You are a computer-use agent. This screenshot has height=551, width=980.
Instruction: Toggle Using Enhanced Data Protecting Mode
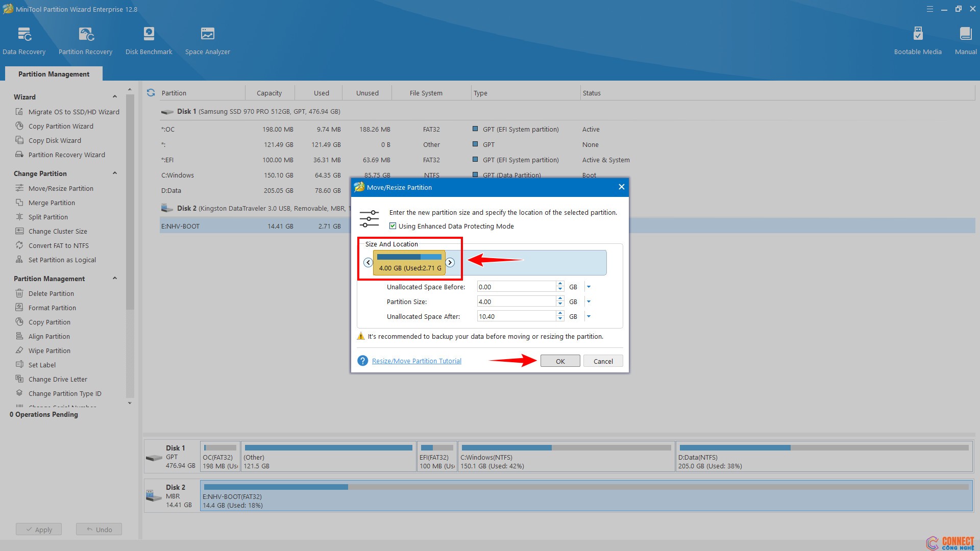click(393, 226)
